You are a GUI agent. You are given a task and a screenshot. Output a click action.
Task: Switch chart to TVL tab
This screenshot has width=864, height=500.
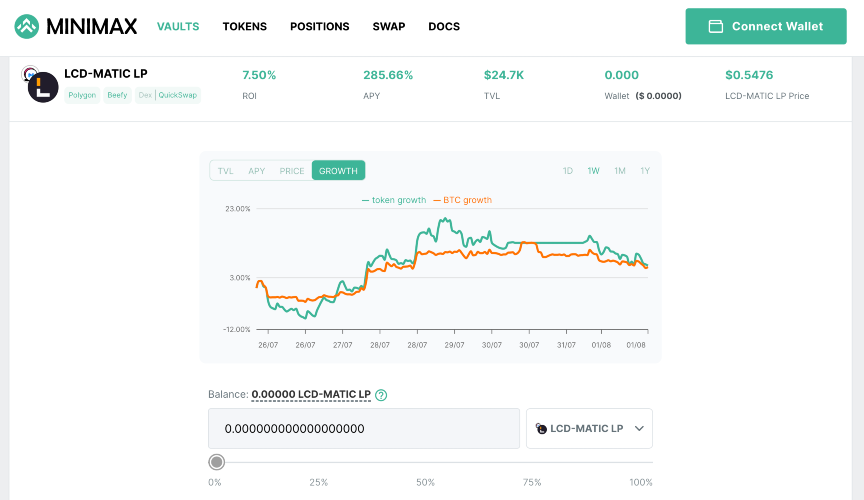click(x=225, y=171)
